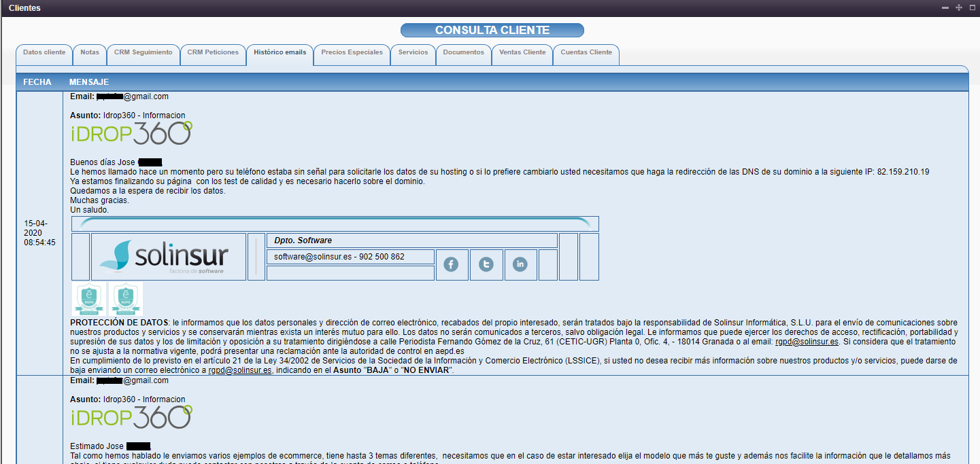Switch to the Datos cliente tab
Image resolution: width=980 pixels, height=464 pixels.
44,55
